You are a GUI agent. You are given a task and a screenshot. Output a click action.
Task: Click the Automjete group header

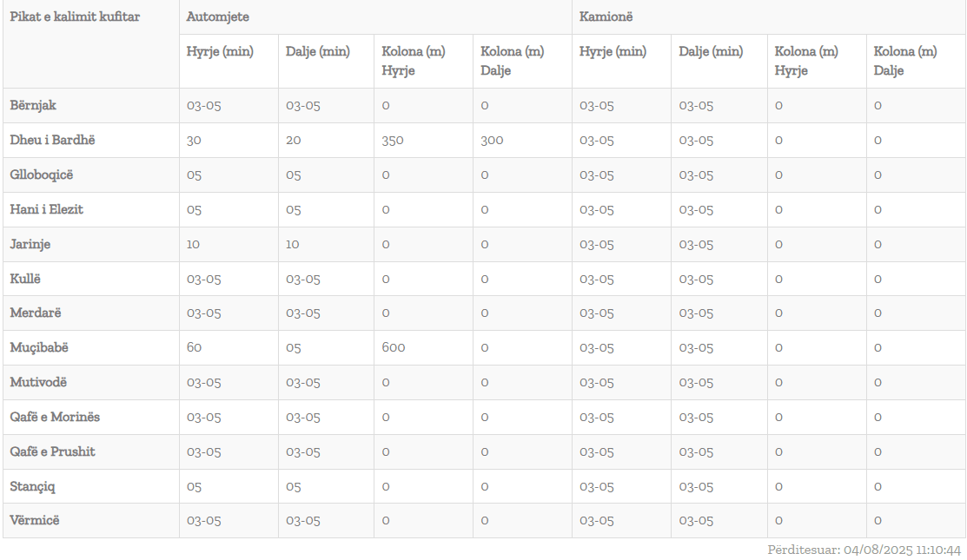click(211, 16)
